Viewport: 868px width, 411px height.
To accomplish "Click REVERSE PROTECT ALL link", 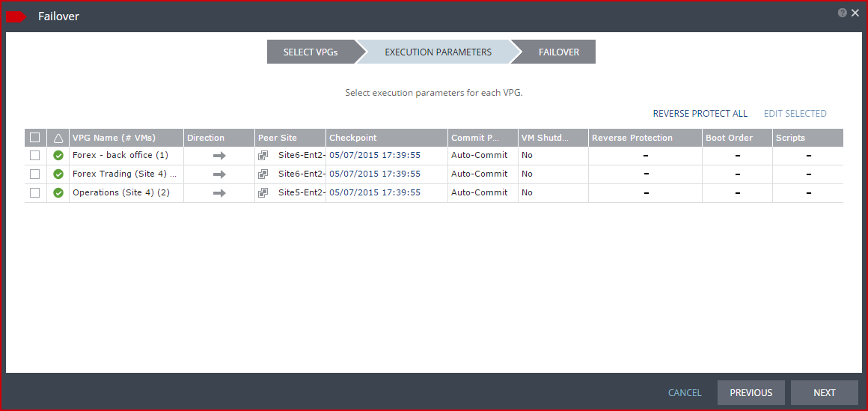I will click(x=700, y=114).
